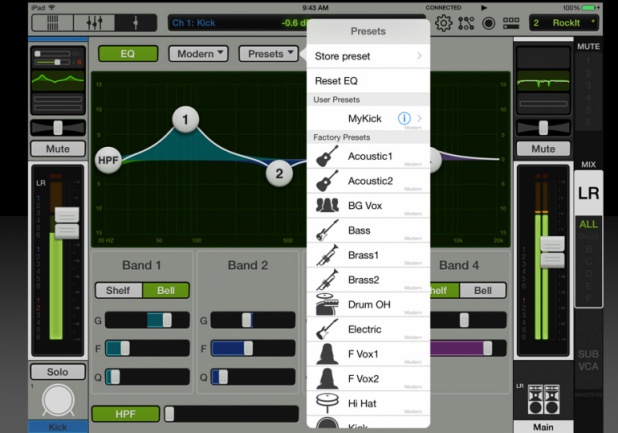Tap the record circle icon

488,23
